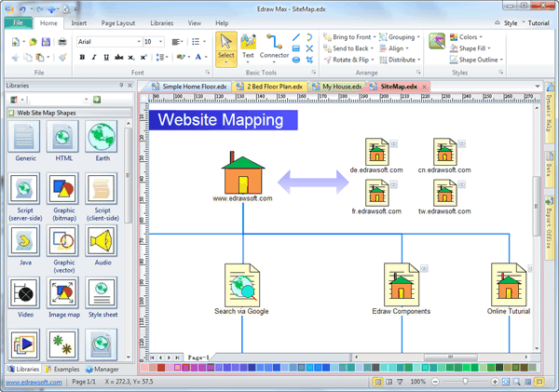Choose the Graphic (bitmap) shape
The height and width of the screenshot is (392, 559).
(x=62, y=188)
